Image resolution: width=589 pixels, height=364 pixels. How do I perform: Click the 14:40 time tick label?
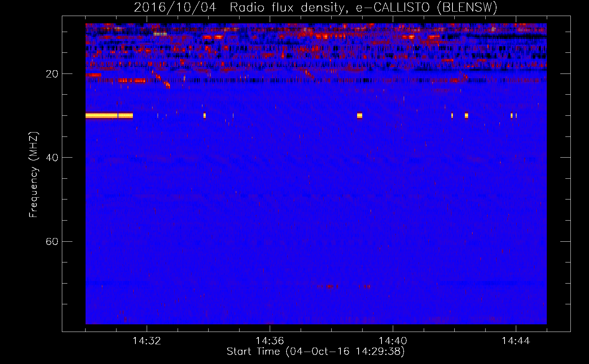(393, 341)
